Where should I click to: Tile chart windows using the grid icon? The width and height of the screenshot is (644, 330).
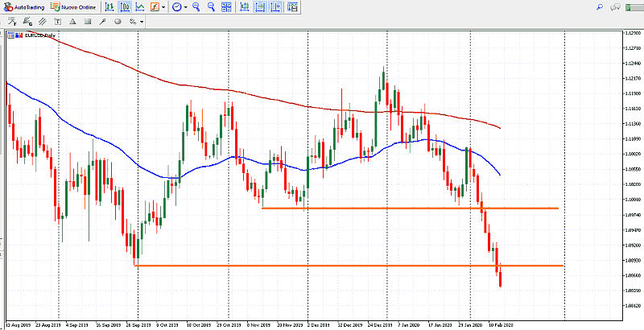pos(226,6)
